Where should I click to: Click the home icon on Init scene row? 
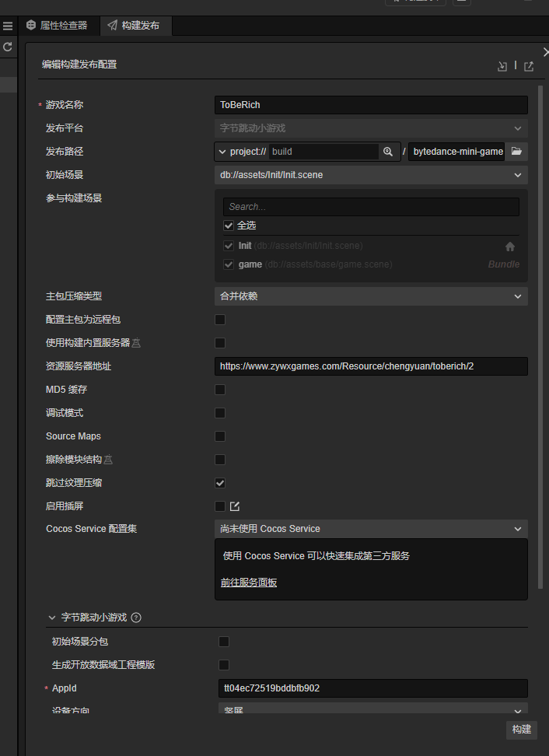point(509,247)
